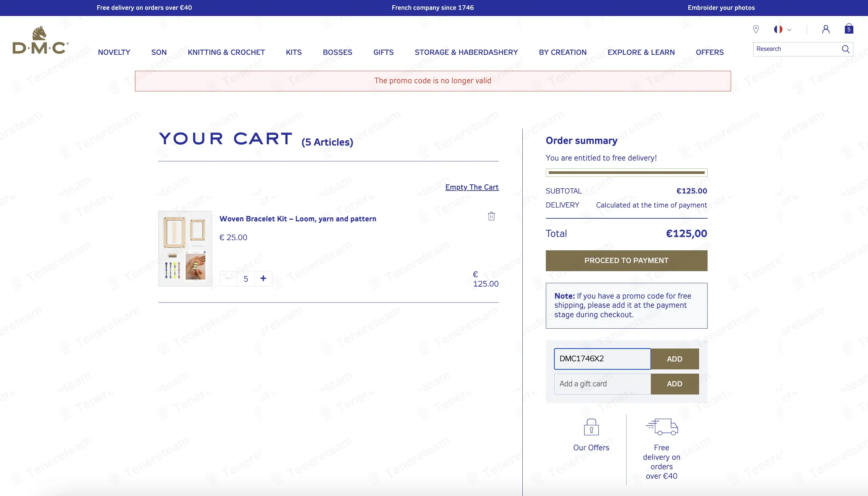Click the quantity field showing 5
The width and height of the screenshot is (868, 496).
tap(246, 279)
